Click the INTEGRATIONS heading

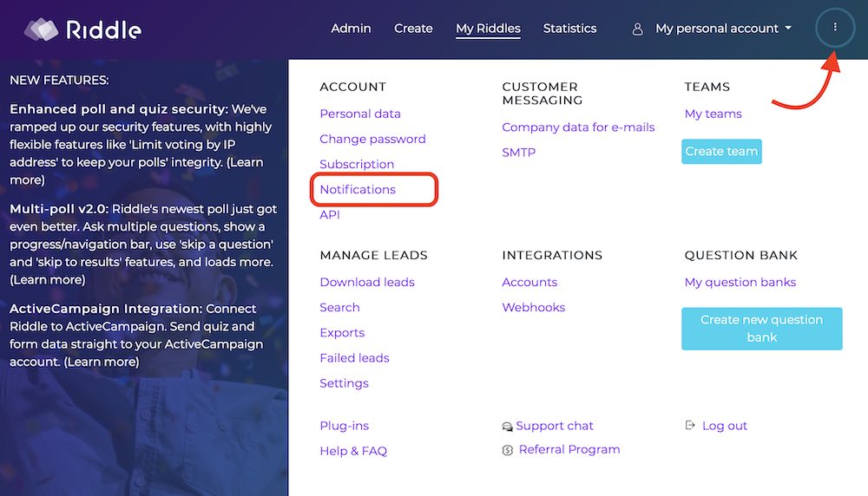552,256
